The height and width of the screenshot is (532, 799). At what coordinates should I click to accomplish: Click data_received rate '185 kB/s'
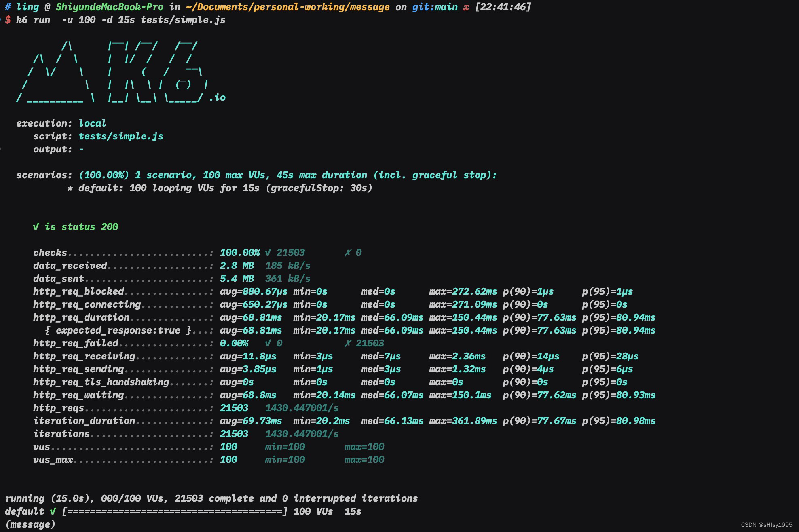point(287,266)
